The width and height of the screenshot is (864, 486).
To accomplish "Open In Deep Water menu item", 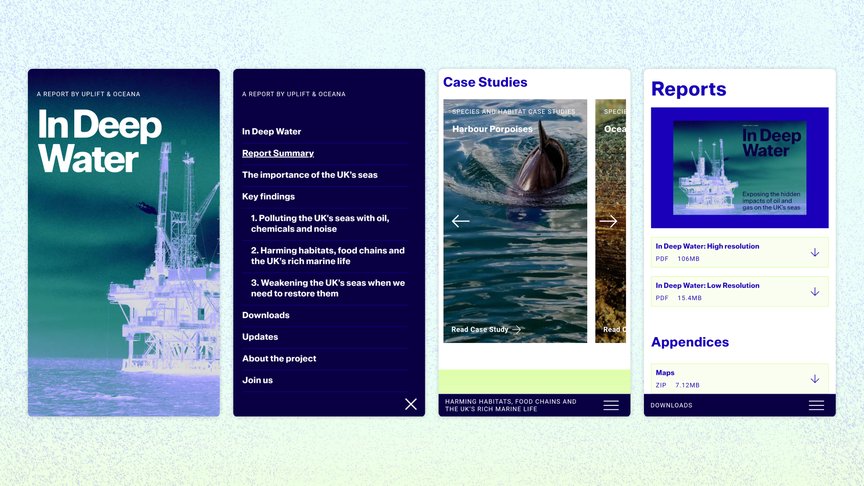I will pos(272,132).
